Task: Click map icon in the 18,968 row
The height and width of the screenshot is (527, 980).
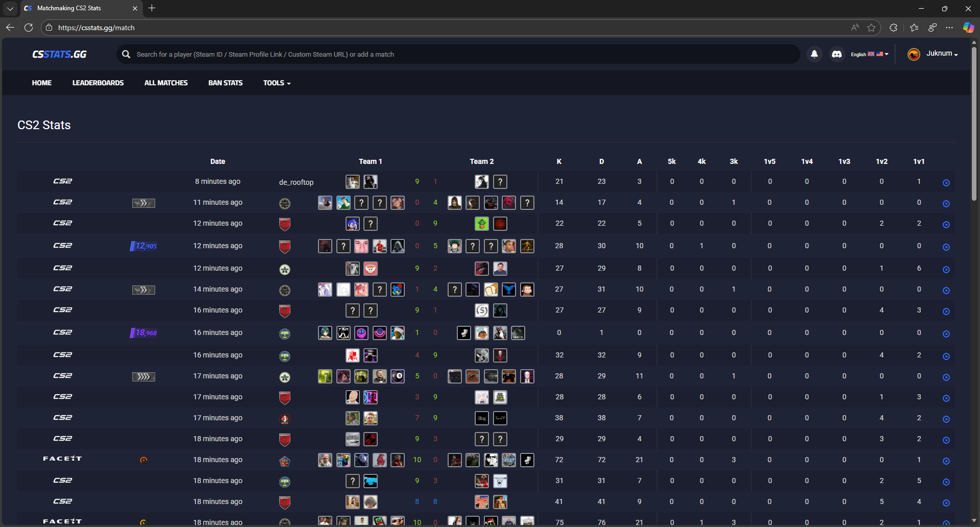Action: 285,334
